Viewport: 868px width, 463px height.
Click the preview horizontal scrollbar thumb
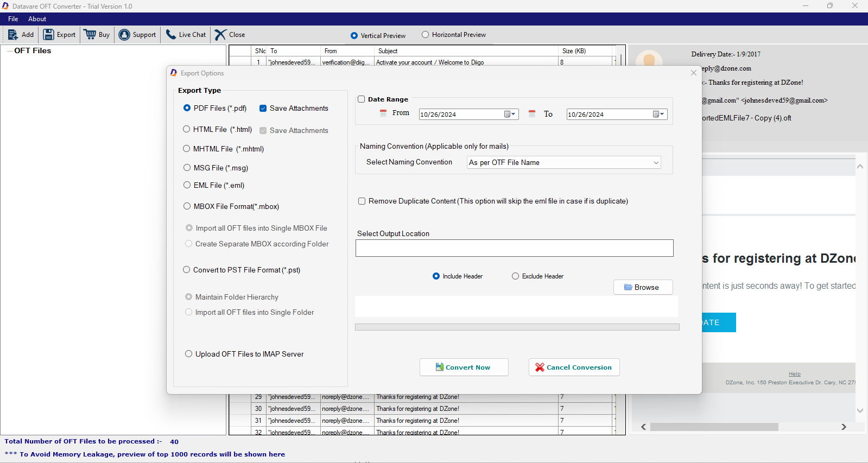[714, 427]
